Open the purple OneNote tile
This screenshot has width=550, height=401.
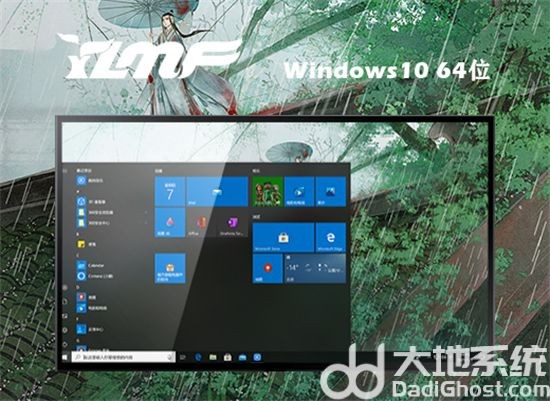point(232,223)
